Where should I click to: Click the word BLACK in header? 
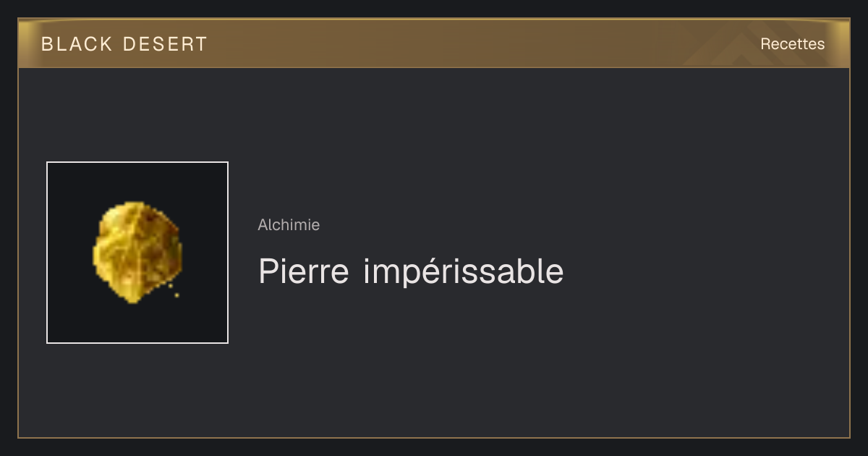(x=77, y=44)
